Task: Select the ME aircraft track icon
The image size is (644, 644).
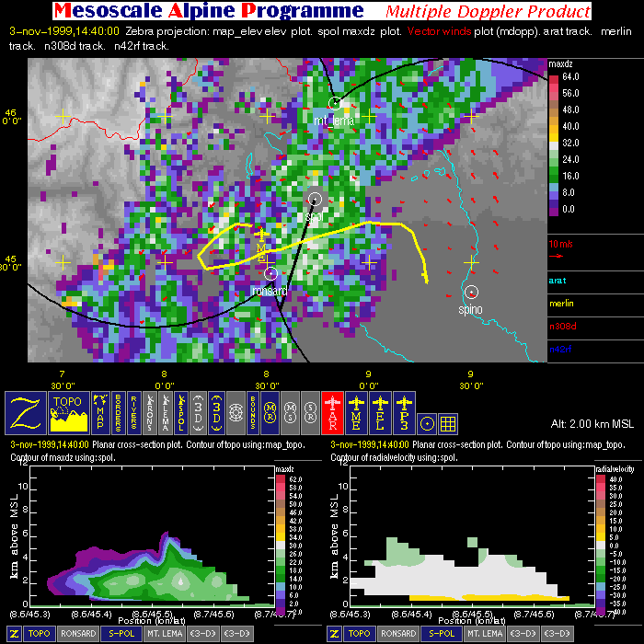Action: click(x=357, y=411)
